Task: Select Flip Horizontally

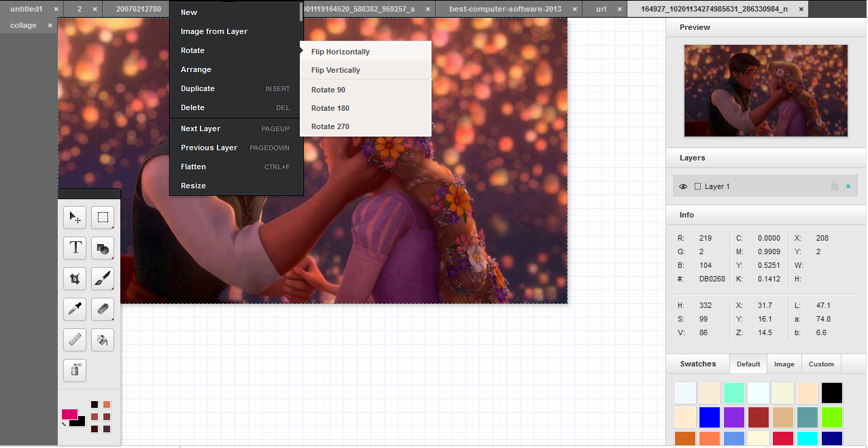Action: point(366,52)
